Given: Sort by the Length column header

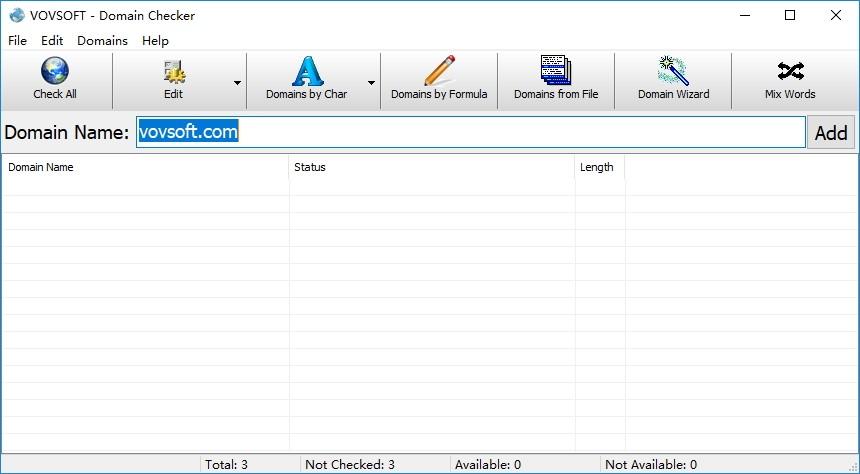Looking at the screenshot, I should [x=599, y=167].
